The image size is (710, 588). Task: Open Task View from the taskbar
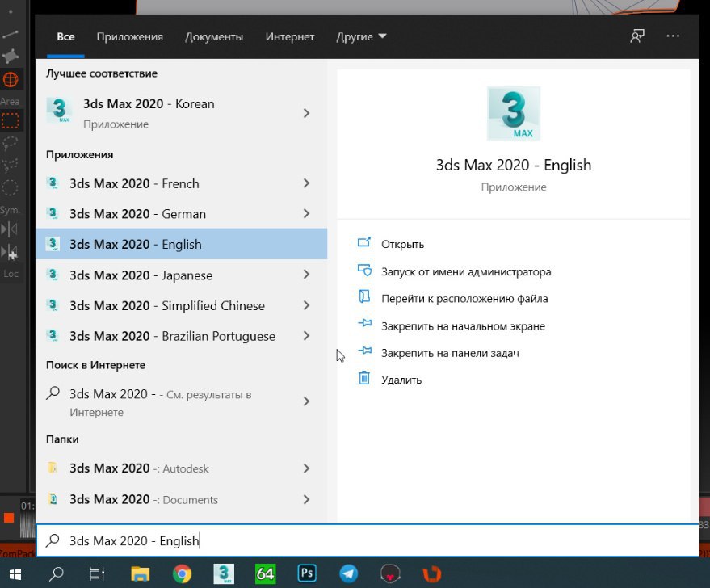[97, 574]
